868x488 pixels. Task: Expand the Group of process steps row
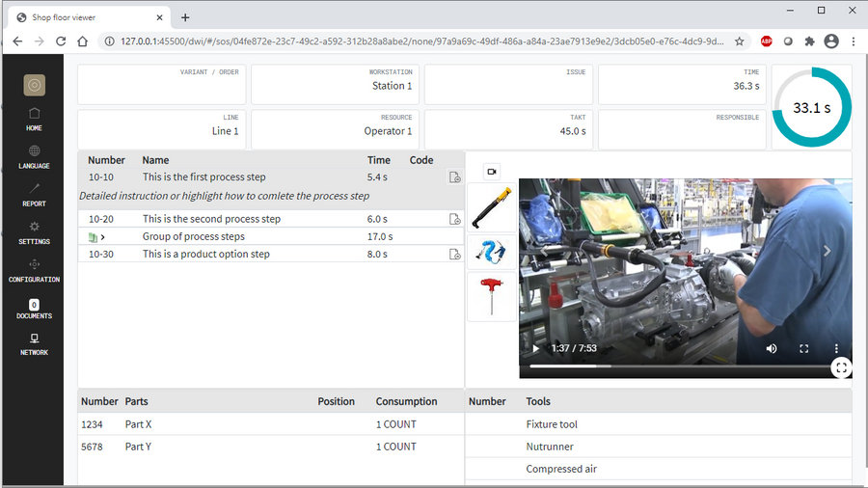coord(102,237)
